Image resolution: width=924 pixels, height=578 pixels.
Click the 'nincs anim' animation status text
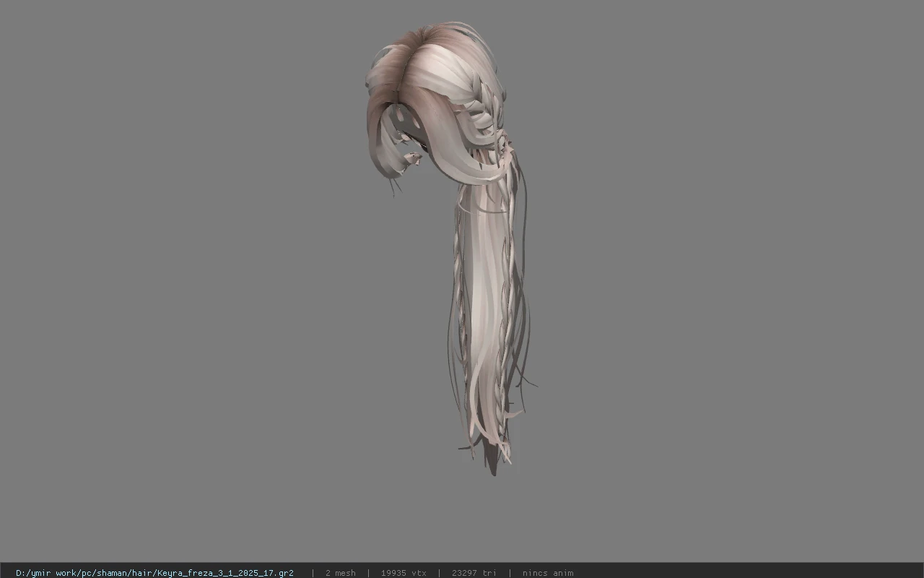(548, 573)
